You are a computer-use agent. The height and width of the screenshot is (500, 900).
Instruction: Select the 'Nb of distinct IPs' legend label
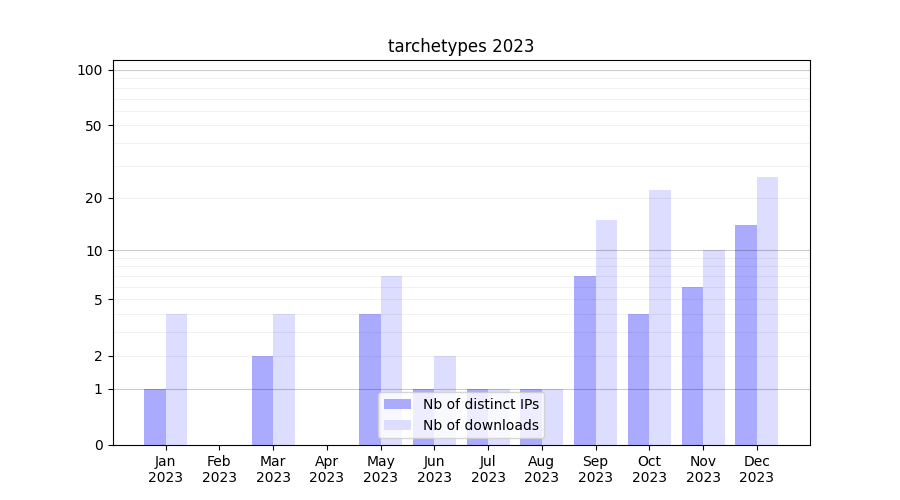pos(480,404)
